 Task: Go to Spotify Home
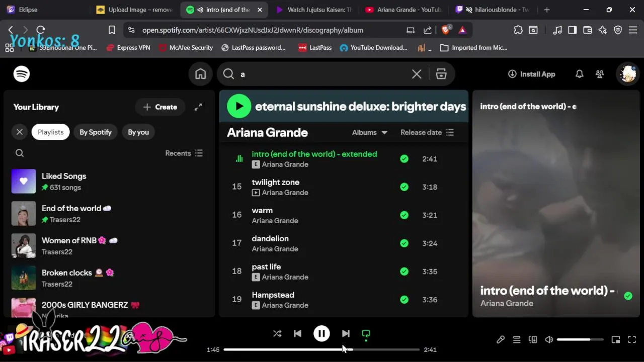coord(201,74)
